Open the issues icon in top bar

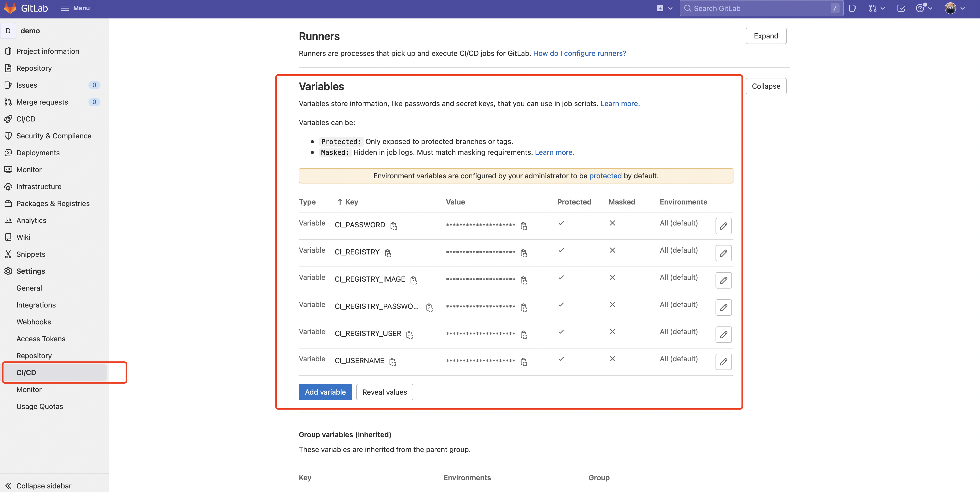pos(852,8)
